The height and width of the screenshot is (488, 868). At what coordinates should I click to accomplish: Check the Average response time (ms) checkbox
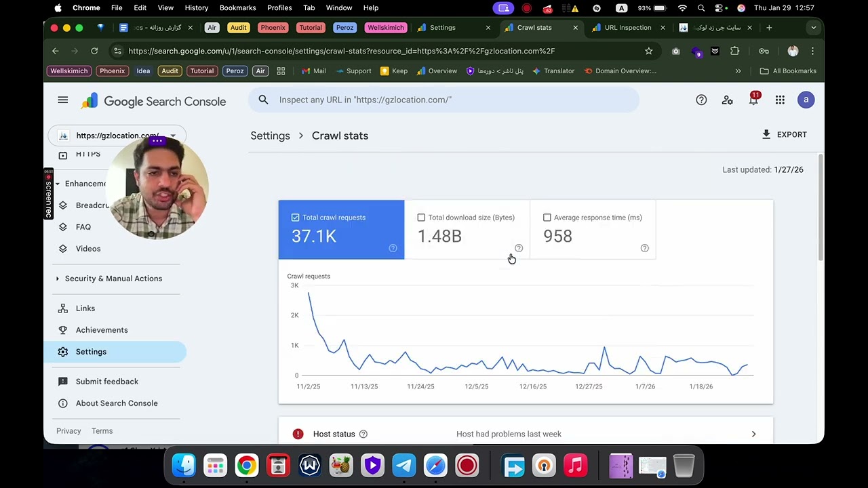coord(547,218)
